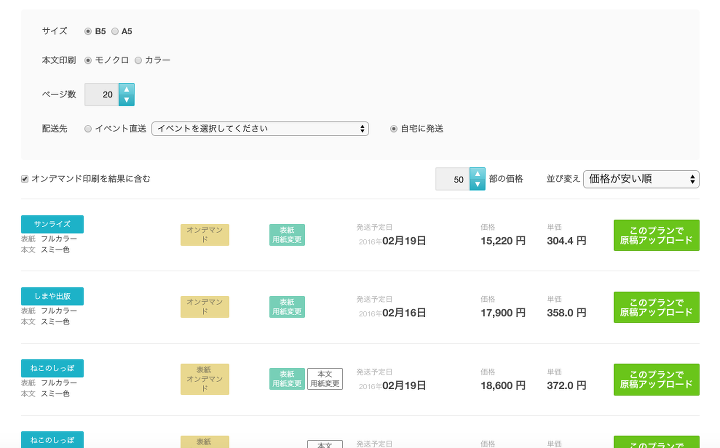Click the copies input field showing 50
Screen dimensions: 720x448
click(452, 179)
